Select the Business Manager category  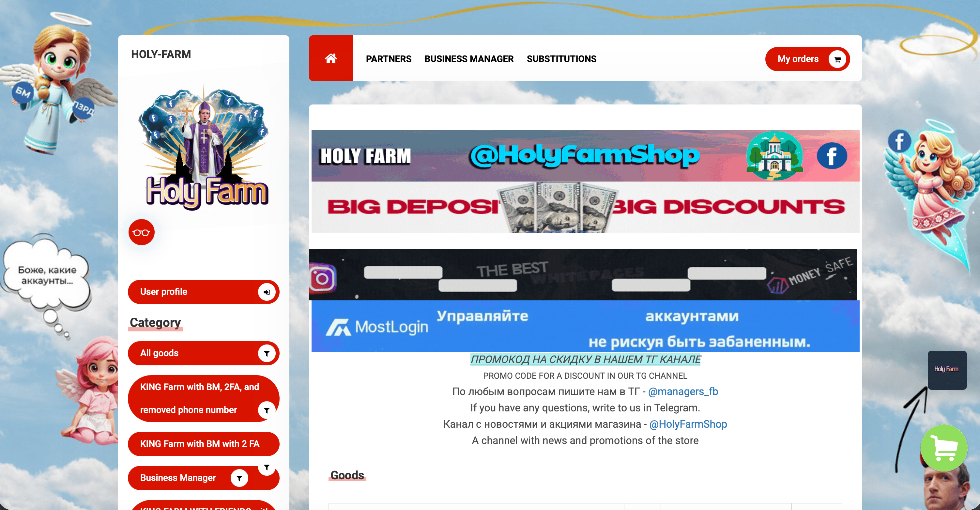(x=204, y=478)
